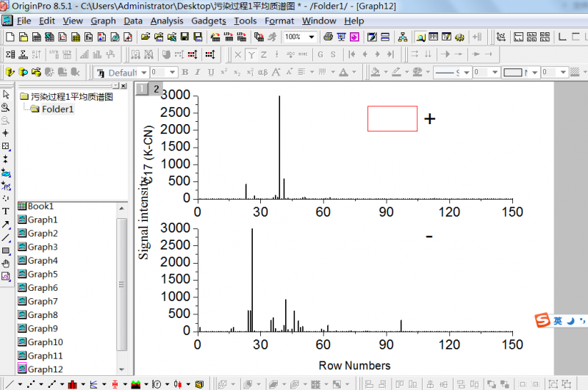Screen dimensions: 588x390
Task: Select the Text tool
Action: point(6,212)
